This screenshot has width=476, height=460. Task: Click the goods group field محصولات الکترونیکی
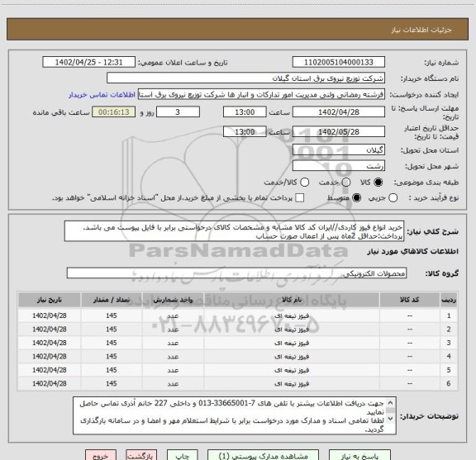coord(236,273)
